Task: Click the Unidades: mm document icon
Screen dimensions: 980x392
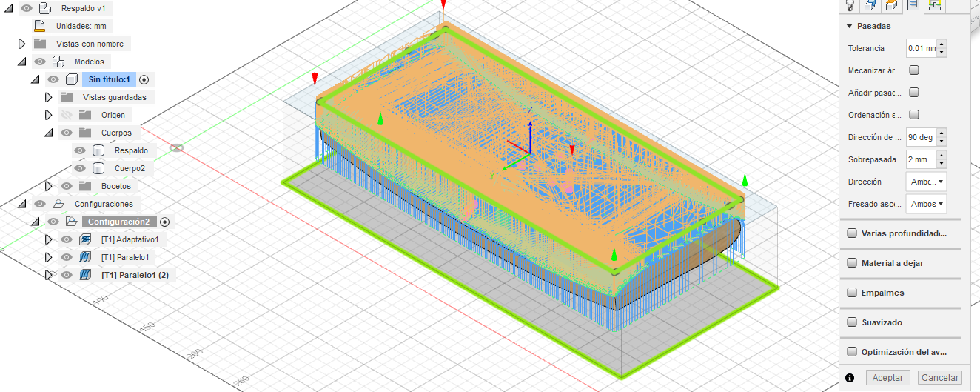Action: pos(40,26)
